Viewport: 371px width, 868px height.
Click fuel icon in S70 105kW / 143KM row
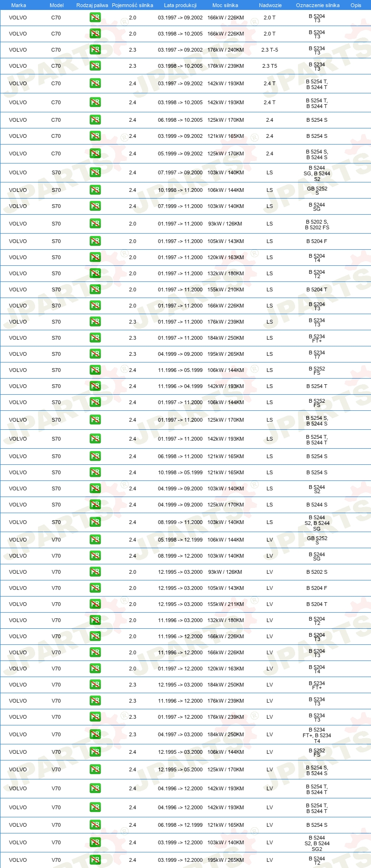click(95, 241)
